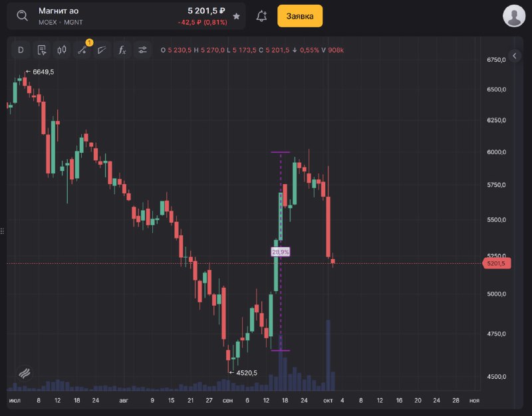Click the 4500,0 price axis label

click(x=496, y=376)
